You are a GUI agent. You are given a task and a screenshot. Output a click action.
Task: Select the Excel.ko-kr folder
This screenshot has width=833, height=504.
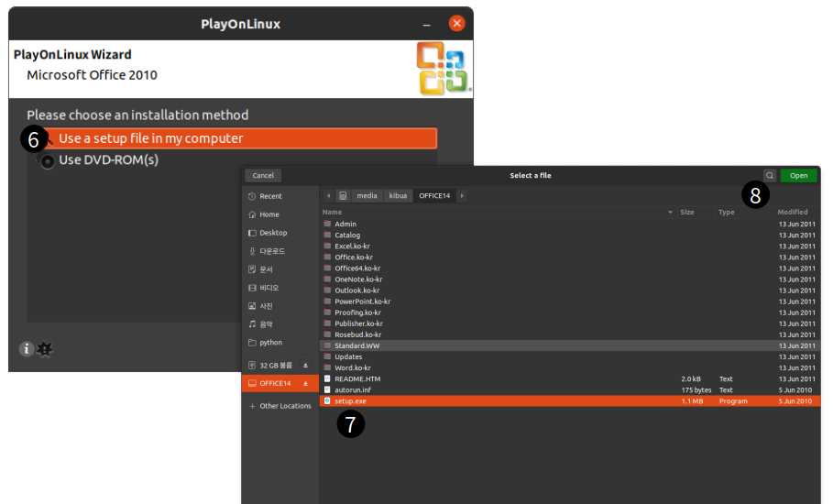point(569,247)
